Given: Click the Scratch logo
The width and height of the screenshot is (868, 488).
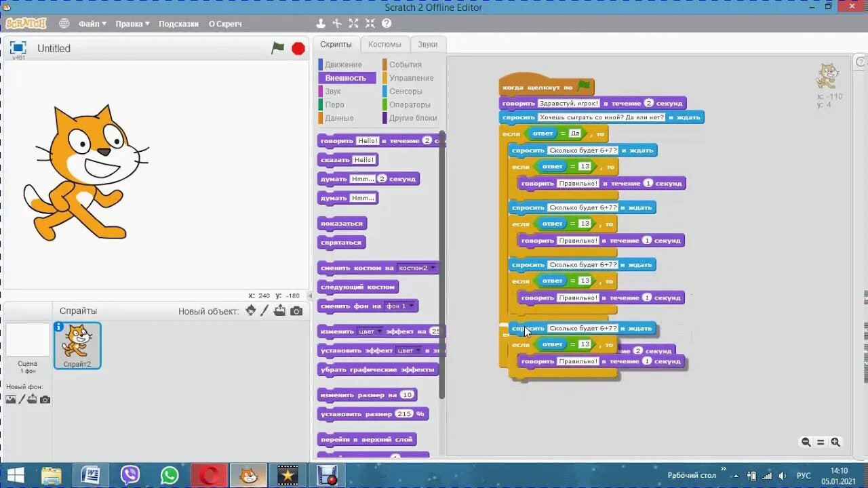Looking at the screenshot, I should (26, 23).
